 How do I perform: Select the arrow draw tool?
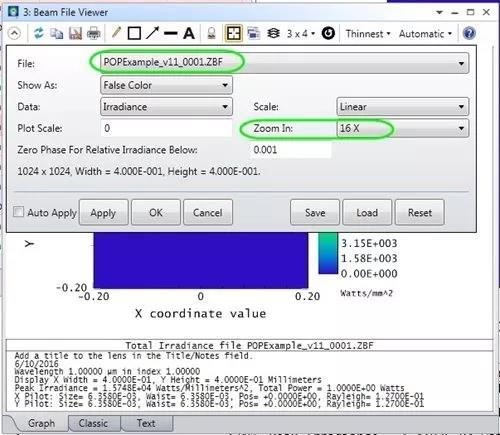coord(153,33)
